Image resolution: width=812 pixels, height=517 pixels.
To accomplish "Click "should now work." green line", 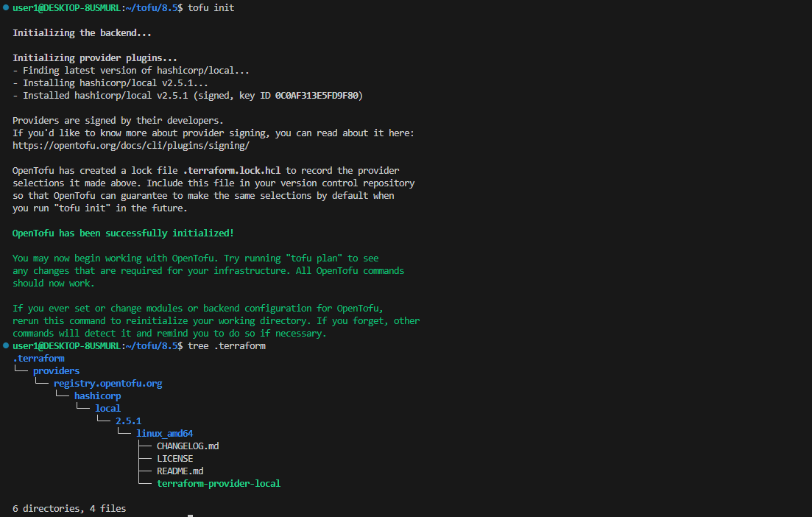I will (53, 284).
